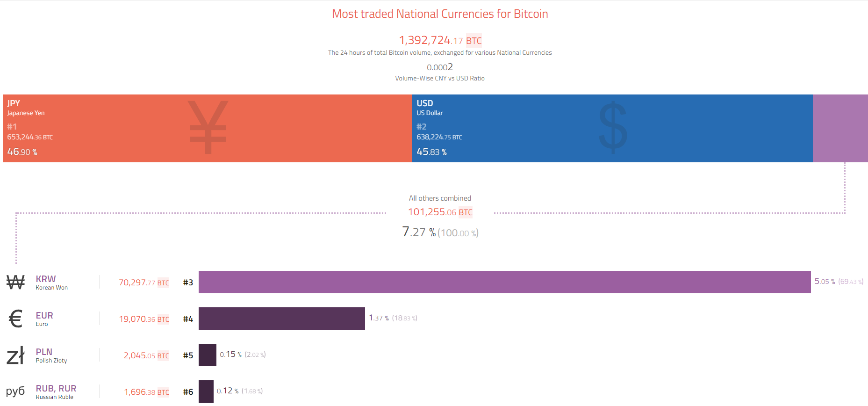Open the KRW currency link
This screenshot has width=868, height=406.
46,279
